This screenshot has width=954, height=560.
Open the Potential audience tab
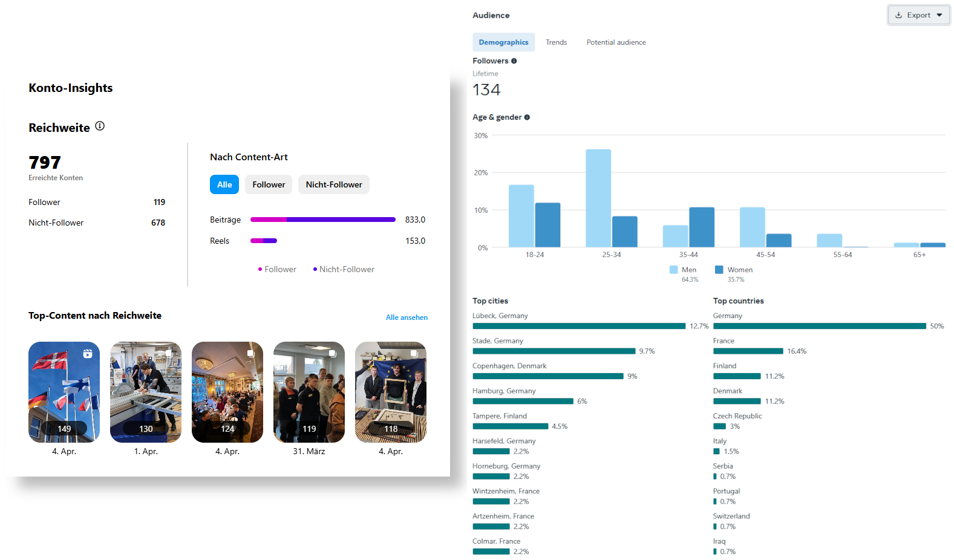click(616, 42)
